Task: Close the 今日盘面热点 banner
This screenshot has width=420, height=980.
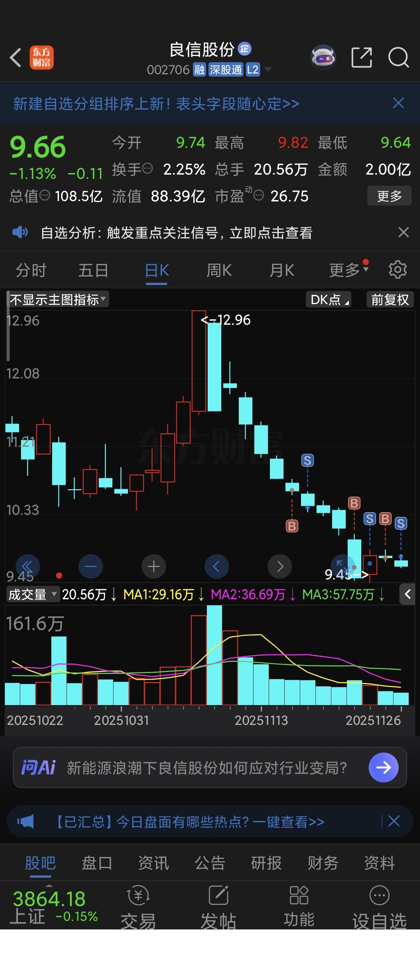Action: tap(394, 821)
